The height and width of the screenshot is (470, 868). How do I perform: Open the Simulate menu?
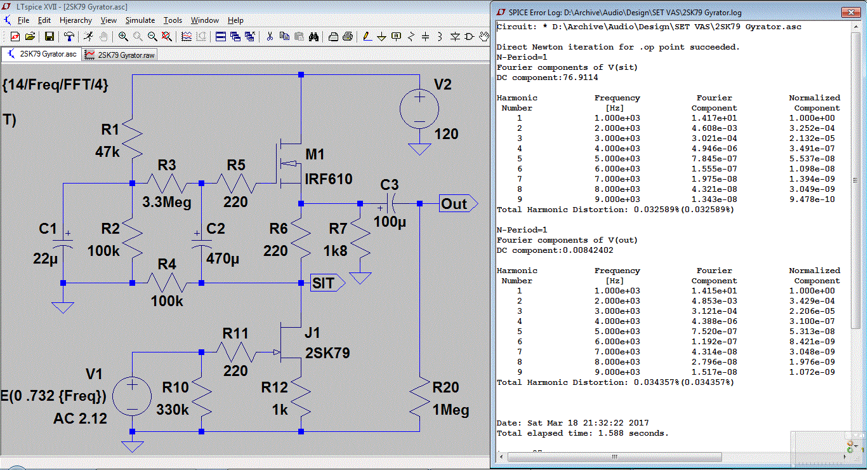pyautogui.click(x=140, y=20)
